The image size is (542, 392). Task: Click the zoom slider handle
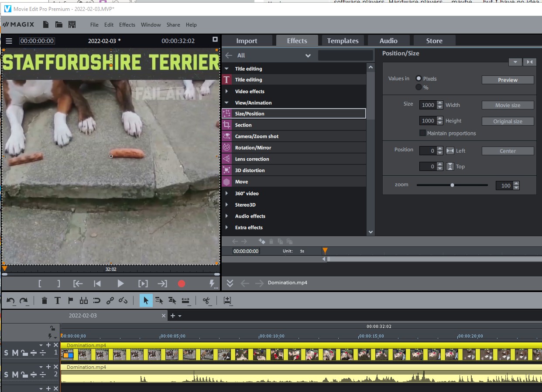coord(452,185)
